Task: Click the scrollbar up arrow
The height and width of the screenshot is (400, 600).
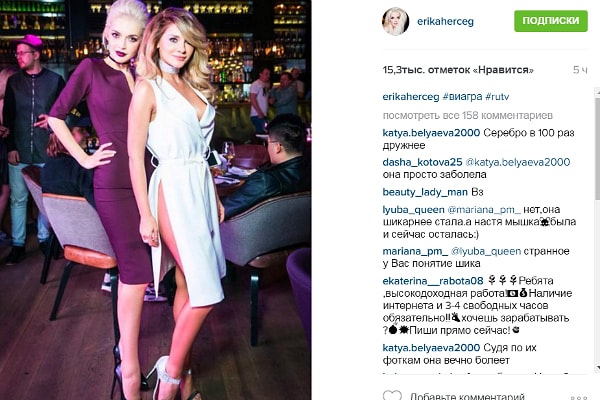Action: (x=597, y=92)
